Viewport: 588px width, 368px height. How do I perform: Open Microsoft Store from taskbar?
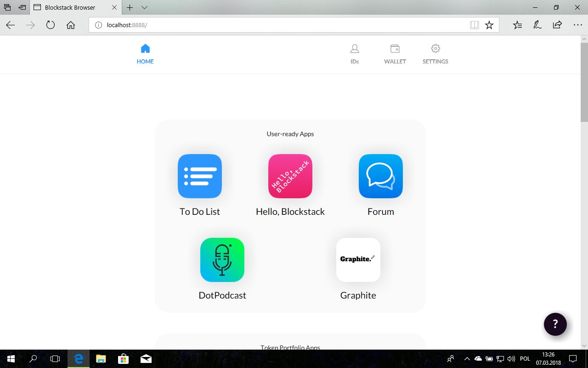pyautogui.click(x=123, y=359)
